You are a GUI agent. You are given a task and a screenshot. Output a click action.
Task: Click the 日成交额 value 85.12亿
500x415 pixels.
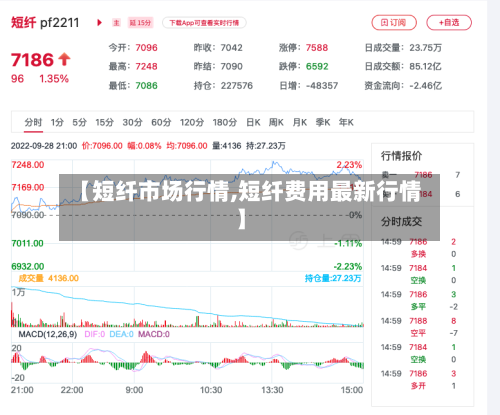coord(426,66)
